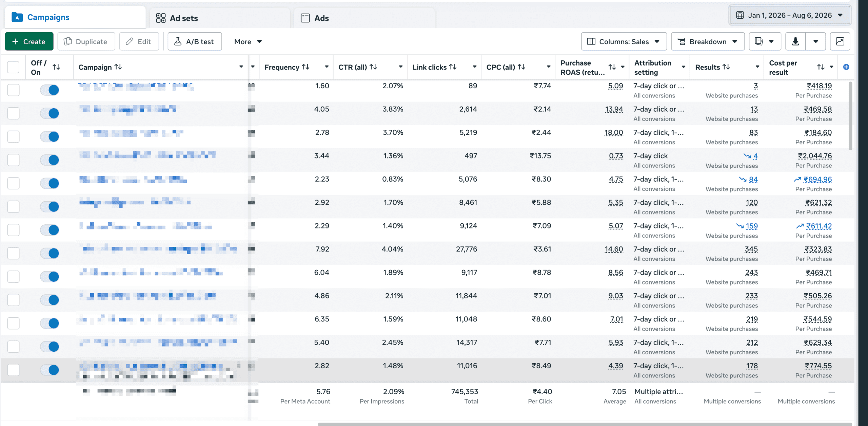Viewport: 868px width, 426px height.
Task: Sort the Link clicks column
Action: tap(453, 67)
